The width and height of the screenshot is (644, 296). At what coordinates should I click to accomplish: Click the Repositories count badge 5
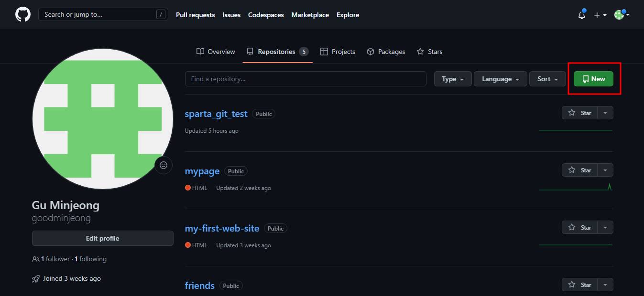(304, 52)
